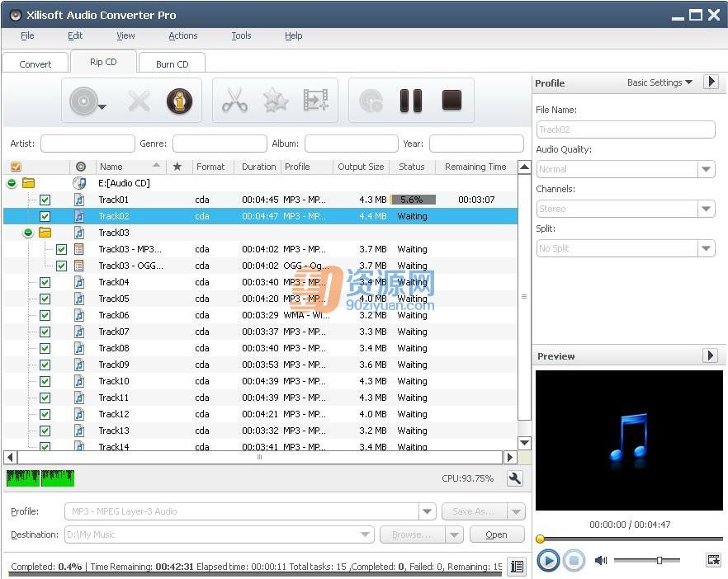Click the Album input field
728x579 pixels.
[x=352, y=144]
